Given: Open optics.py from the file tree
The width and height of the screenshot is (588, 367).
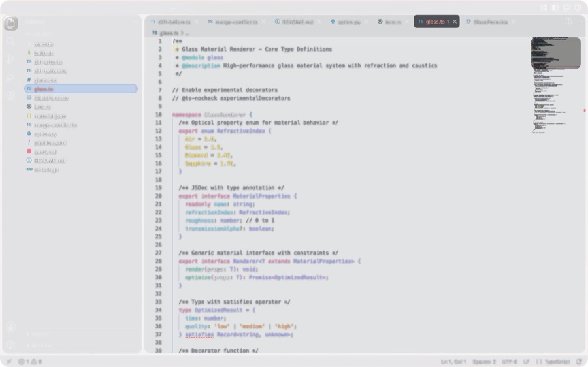Looking at the screenshot, I should tap(80, 135).
